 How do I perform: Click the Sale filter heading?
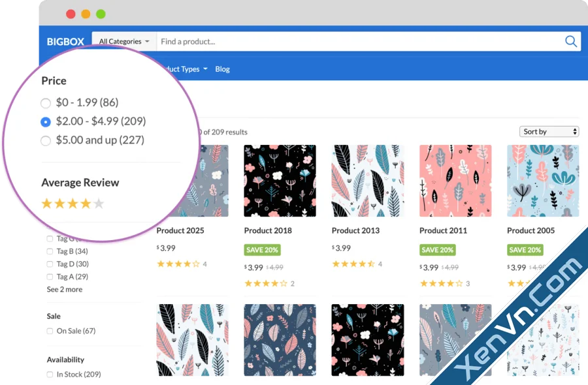pos(54,316)
